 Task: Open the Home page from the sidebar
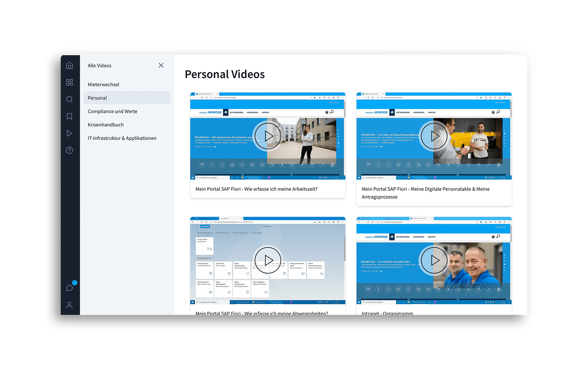pos(69,65)
